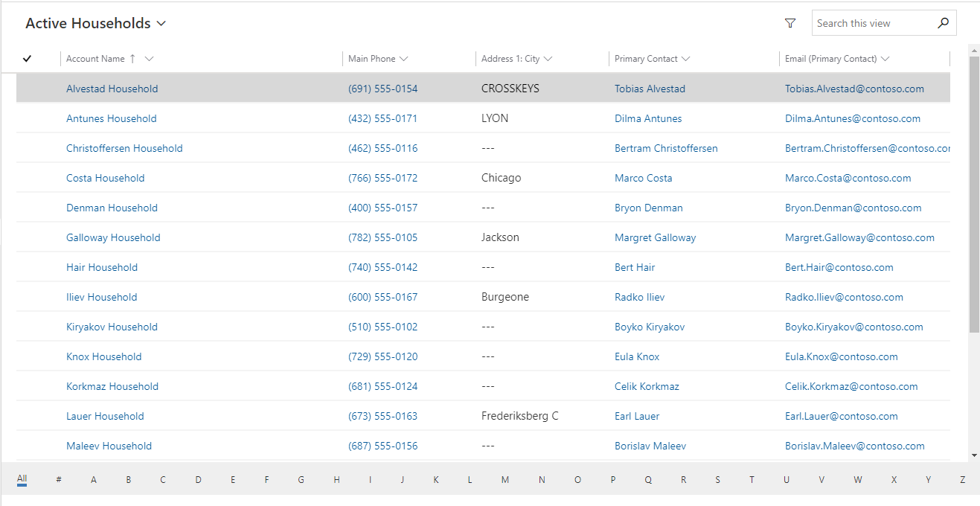Open contact Borislav Maleev

[x=650, y=446]
